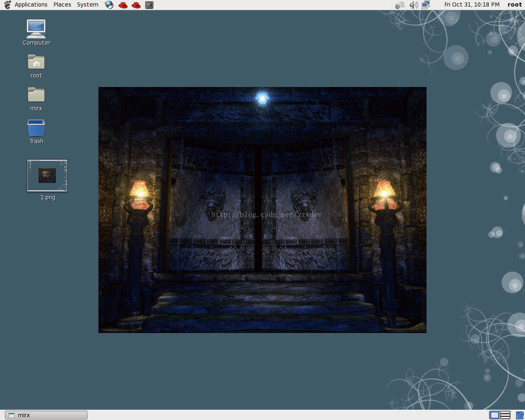Open the Trash applet on bottom panel
This screenshot has width=525, height=420.
[520, 415]
